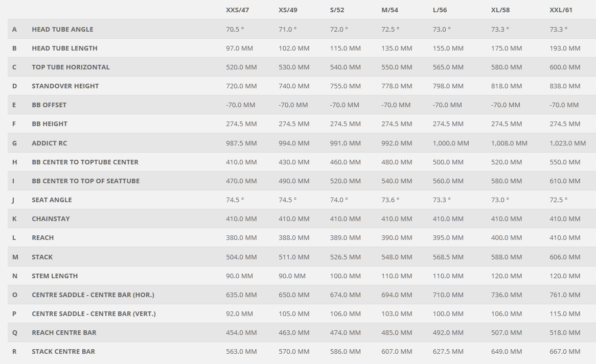Select the M/54 size column header

(389, 10)
